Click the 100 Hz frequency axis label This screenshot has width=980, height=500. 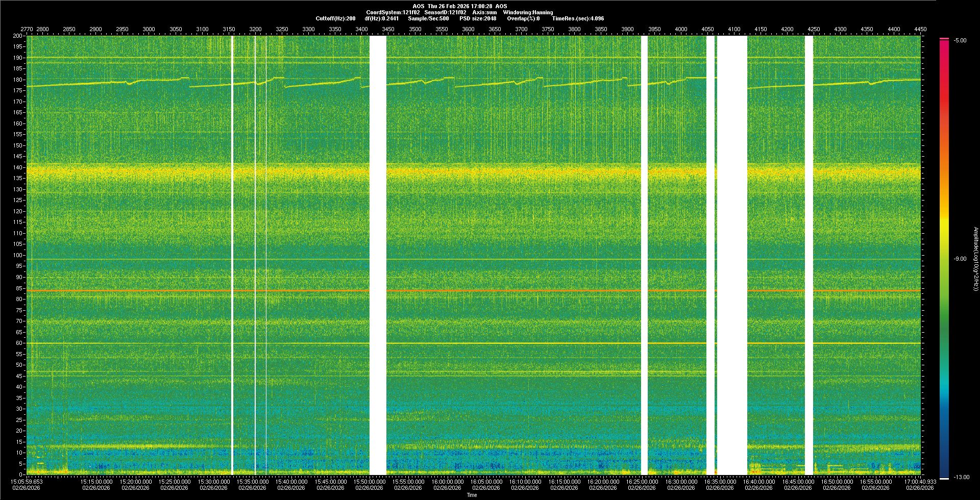coord(18,255)
